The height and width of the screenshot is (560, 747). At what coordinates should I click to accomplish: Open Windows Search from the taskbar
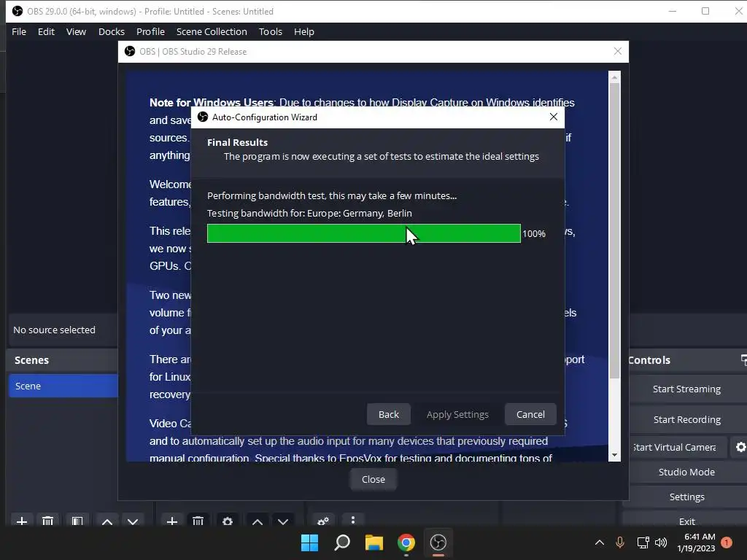coord(342,542)
